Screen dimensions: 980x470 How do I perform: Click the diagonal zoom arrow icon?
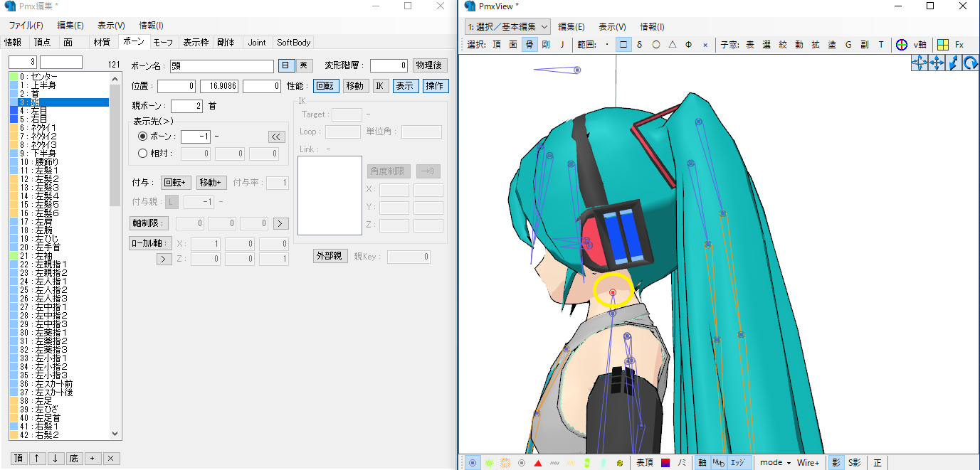[954, 63]
